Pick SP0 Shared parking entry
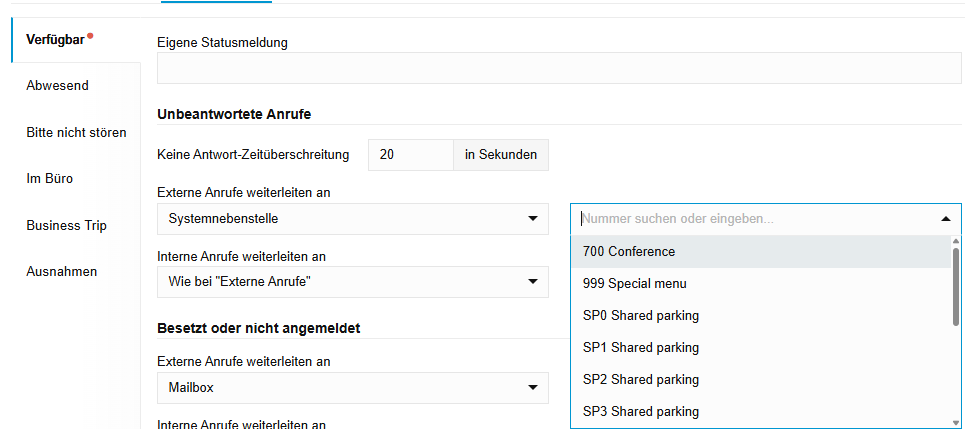The width and height of the screenshot is (965, 429). pyautogui.click(x=761, y=316)
